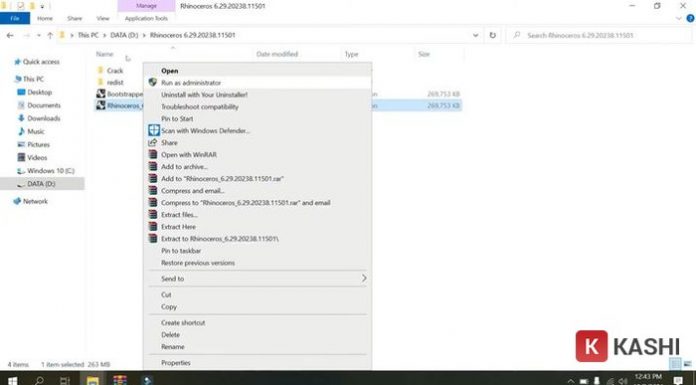Viewport: 696px width, 385px height.
Task: Refresh the current folder view
Action: pyautogui.click(x=492, y=35)
